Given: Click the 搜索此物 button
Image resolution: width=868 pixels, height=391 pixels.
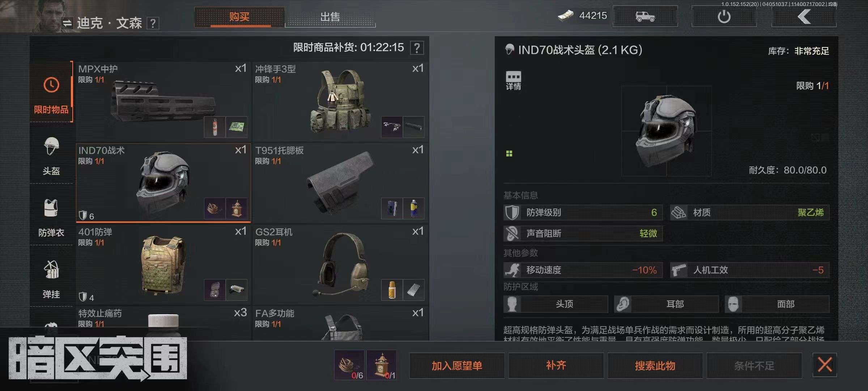Looking at the screenshot, I should tap(655, 366).
